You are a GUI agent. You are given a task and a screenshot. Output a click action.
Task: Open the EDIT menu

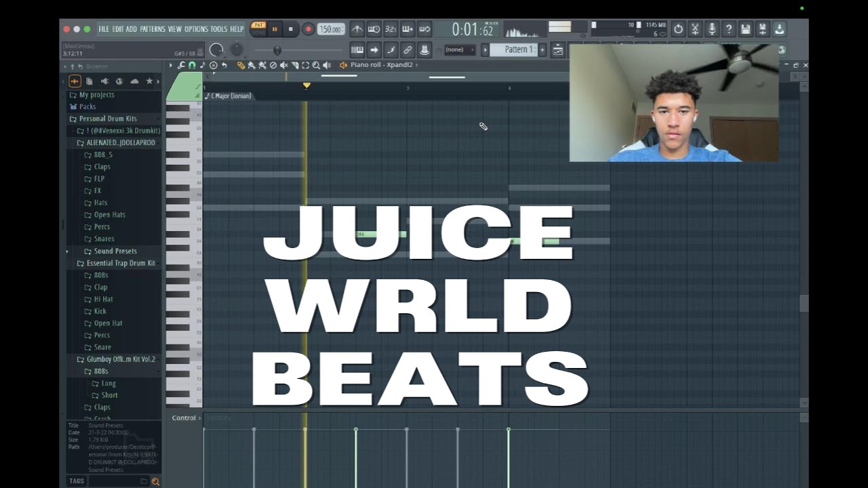(118, 29)
